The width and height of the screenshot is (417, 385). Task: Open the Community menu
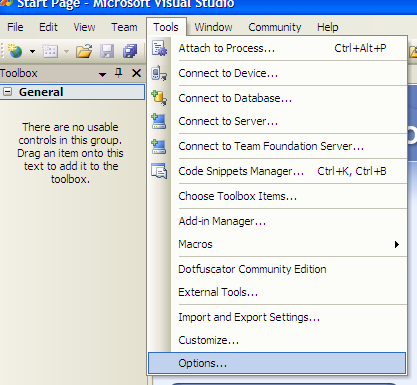pyautogui.click(x=275, y=27)
